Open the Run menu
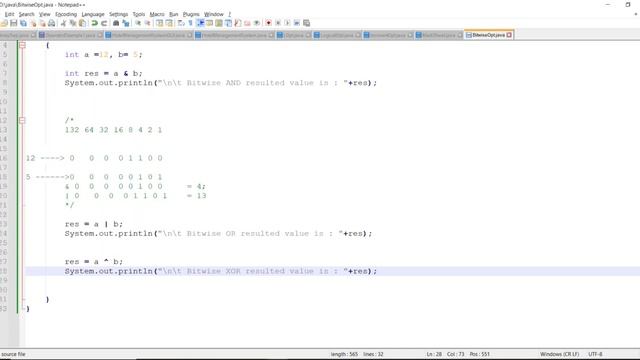Viewport: 640px width, 360px height. 174,14
